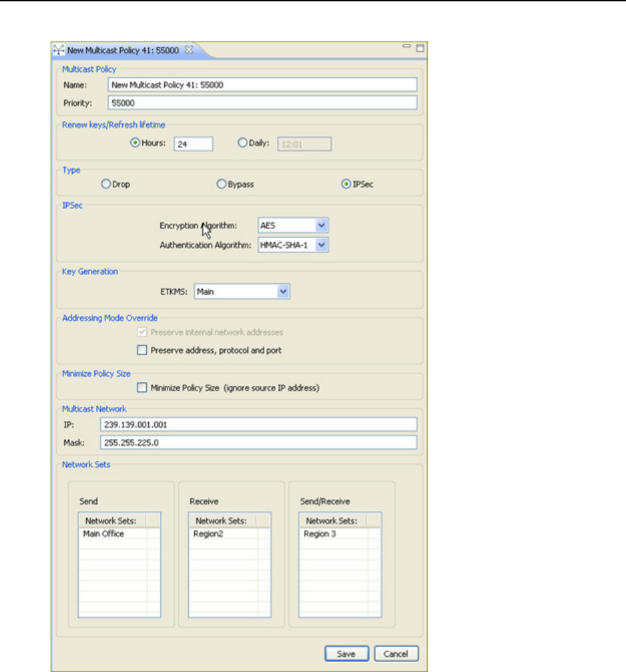Viewport: 626px width, 672px height.
Task: Click the multicast policy icon on tab
Action: [x=59, y=50]
